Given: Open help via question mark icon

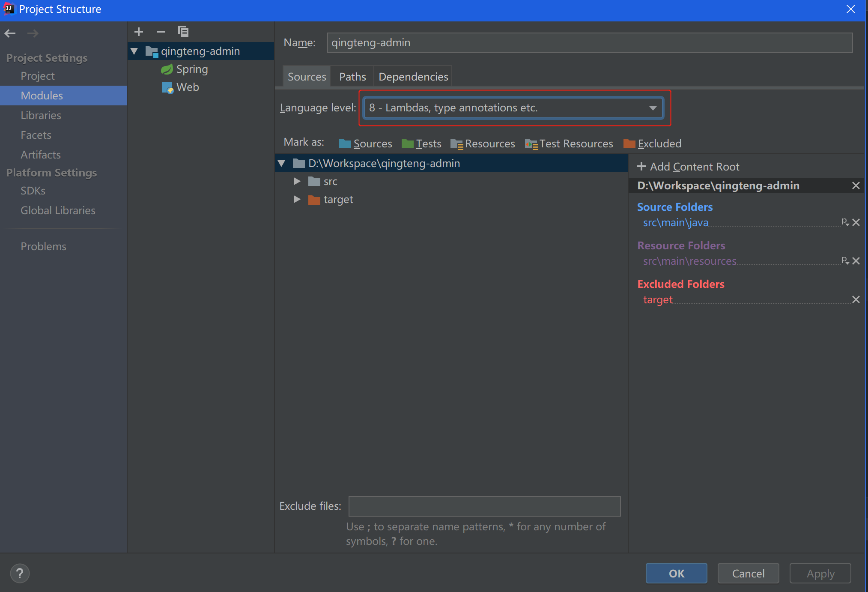Looking at the screenshot, I should pos(20,573).
